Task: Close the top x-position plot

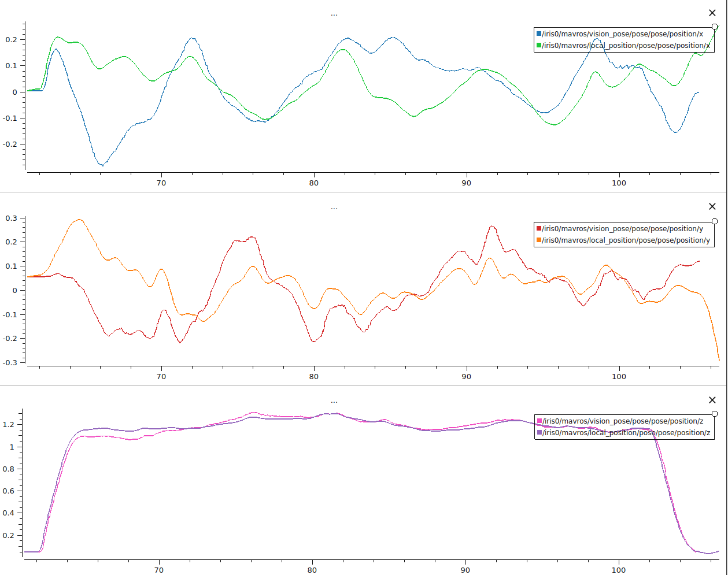Action: pyautogui.click(x=712, y=13)
